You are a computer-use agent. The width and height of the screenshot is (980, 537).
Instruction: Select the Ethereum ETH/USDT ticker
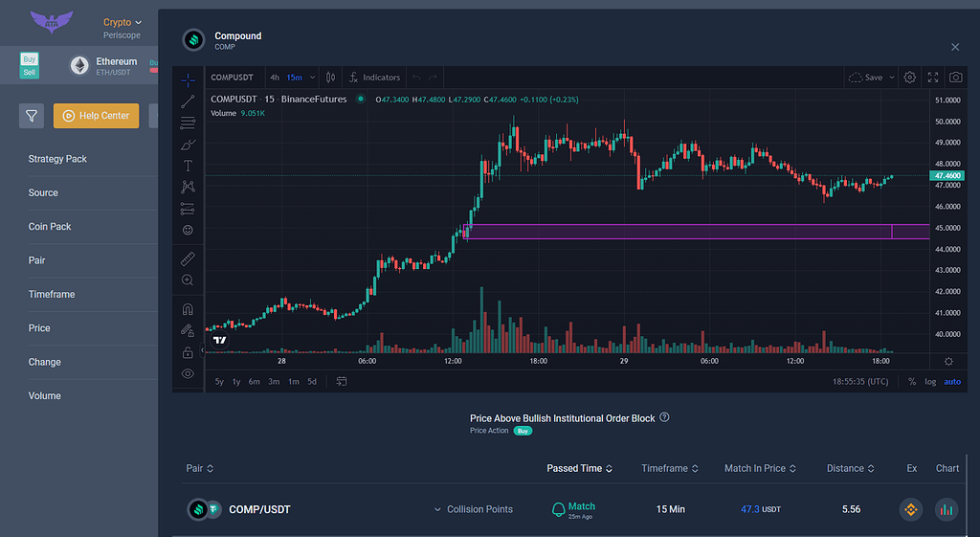103,66
